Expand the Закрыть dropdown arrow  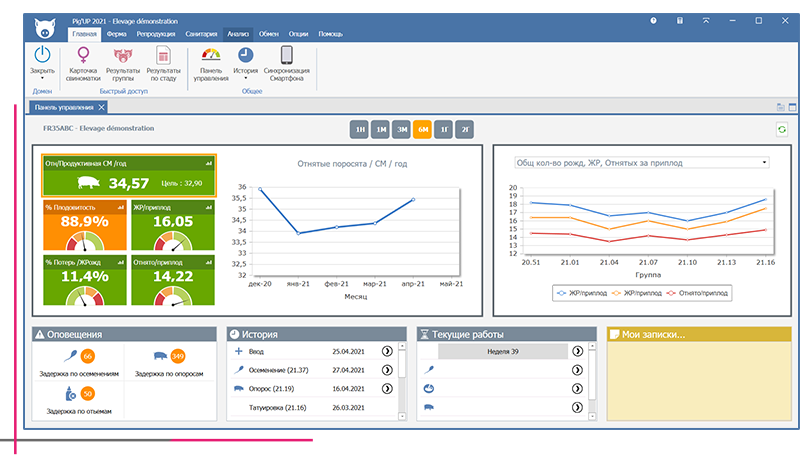tap(43, 78)
